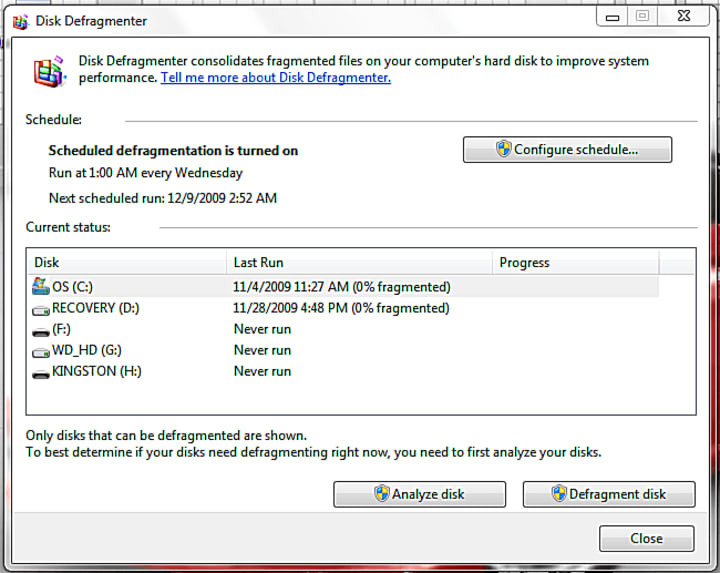Open Tell me more about Disk Defragmenter link
This screenshot has height=573, width=720.
click(276, 78)
